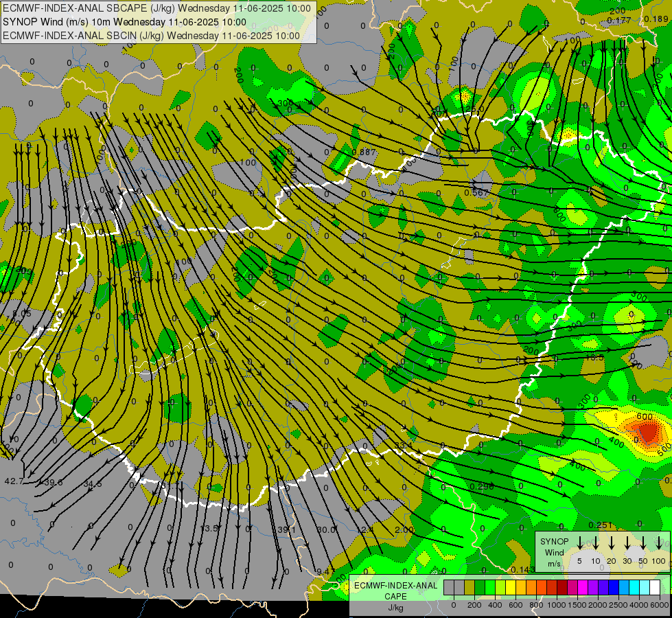Viewport: 672px width, 618px height.
Task: Click the SYNOP Wind 10m title line
Action: pyautogui.click(x=124, y=22)
